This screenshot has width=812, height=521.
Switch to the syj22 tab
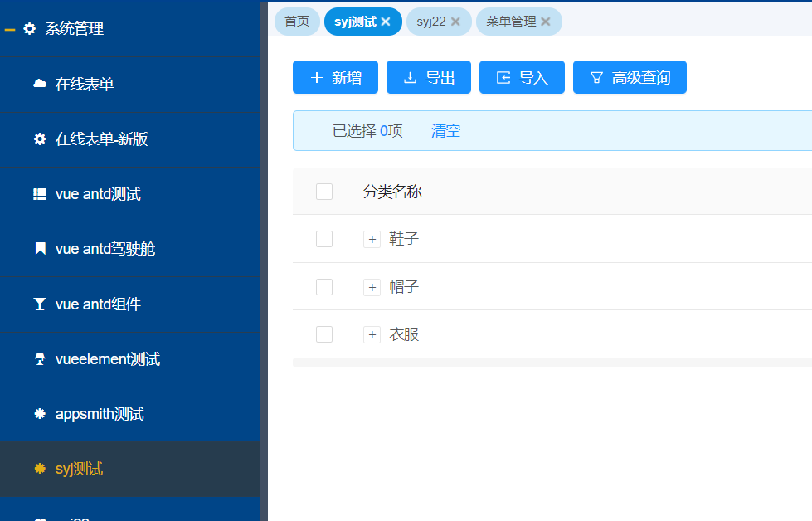(x=431, y=22)
